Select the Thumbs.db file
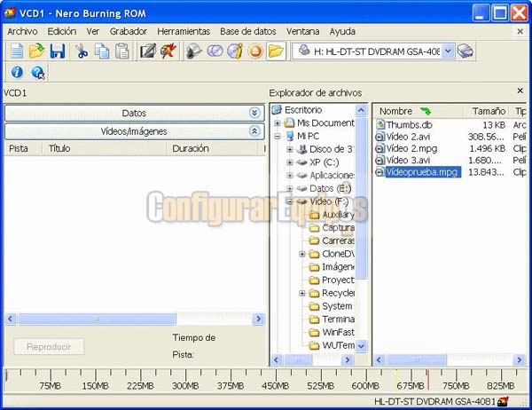This screenshot has width=532, height=410. pyautogui.click(x=409, y=125)
